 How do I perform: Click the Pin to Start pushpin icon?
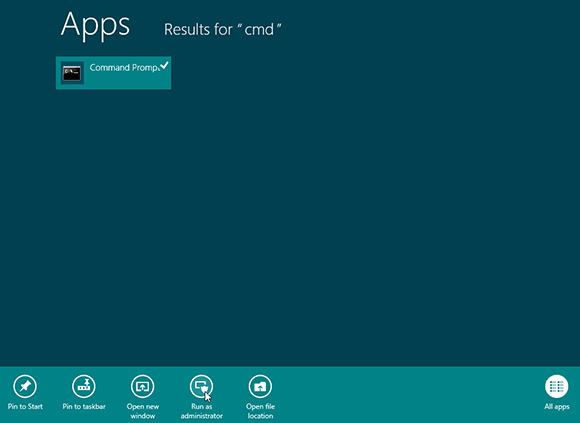[x=25, y=386]
